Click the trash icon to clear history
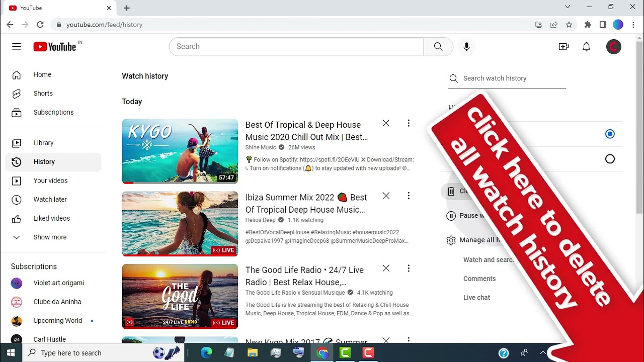The image size is (644, 362). (451, 191)
